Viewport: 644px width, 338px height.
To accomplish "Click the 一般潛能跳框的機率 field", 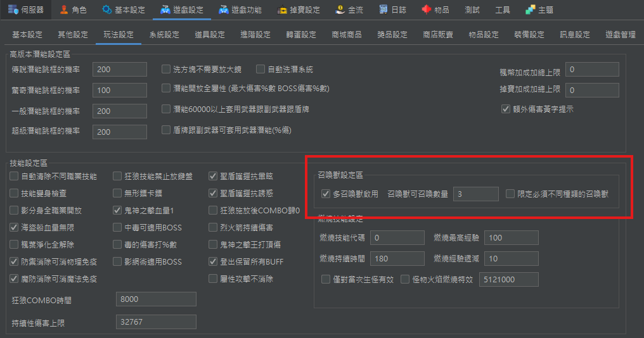I will coord(120,111).
